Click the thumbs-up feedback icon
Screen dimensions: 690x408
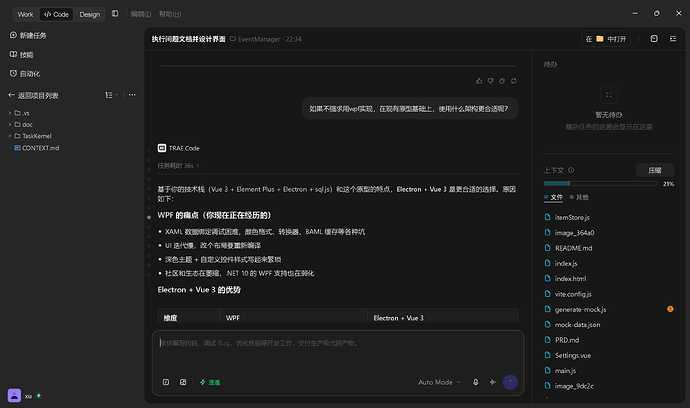(479, 81)
